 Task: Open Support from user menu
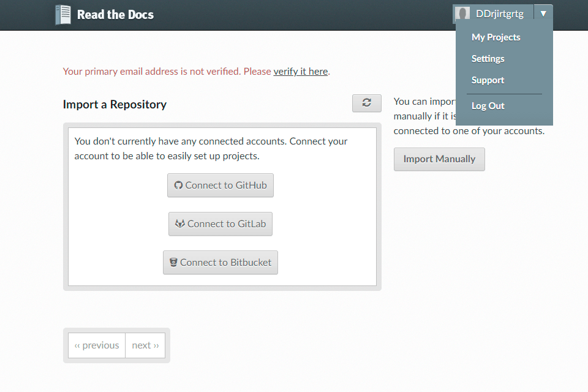tap(488, 80)
